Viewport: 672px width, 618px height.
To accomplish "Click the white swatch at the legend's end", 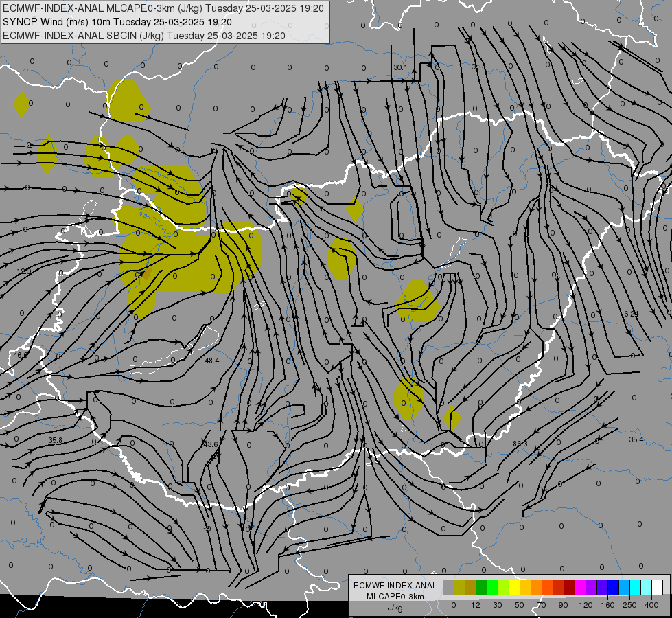I will point(658,588).
